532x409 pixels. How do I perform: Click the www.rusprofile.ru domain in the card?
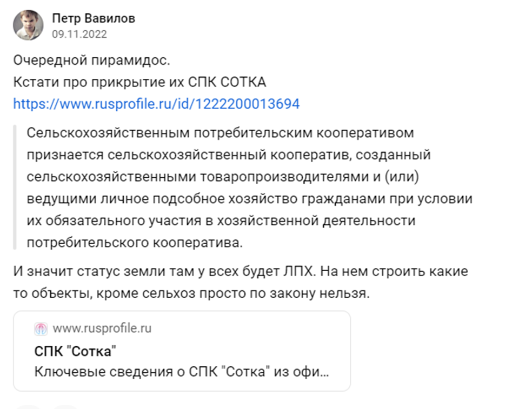click(102, 328)
